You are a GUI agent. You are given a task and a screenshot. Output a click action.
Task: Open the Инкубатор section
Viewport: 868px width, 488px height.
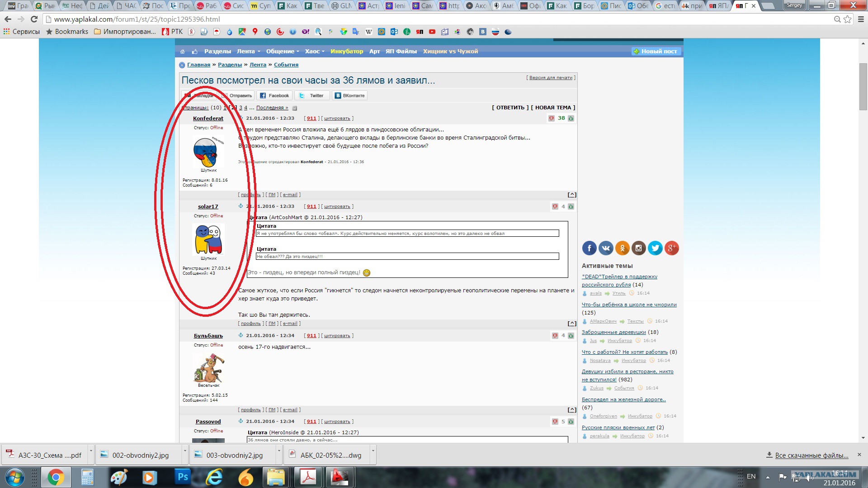pos(347,52)
